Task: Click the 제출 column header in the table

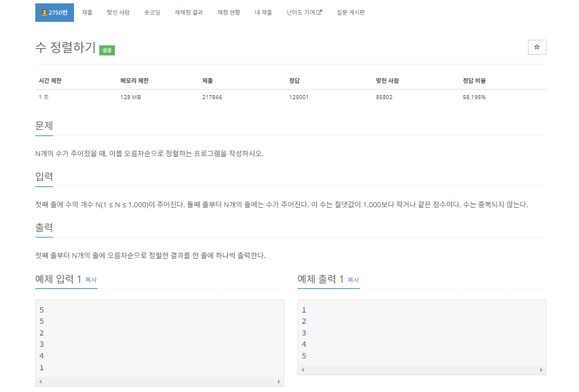Action: pos(207,81)
